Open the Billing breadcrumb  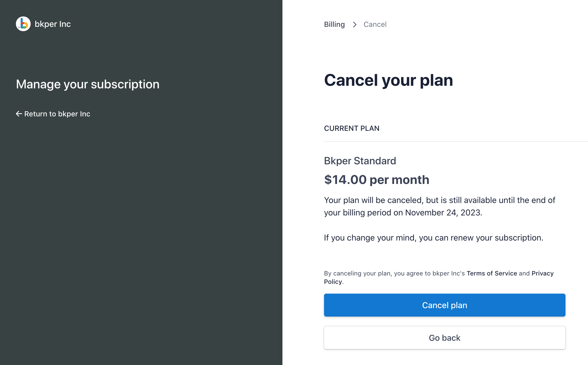(x=334, y=24)
